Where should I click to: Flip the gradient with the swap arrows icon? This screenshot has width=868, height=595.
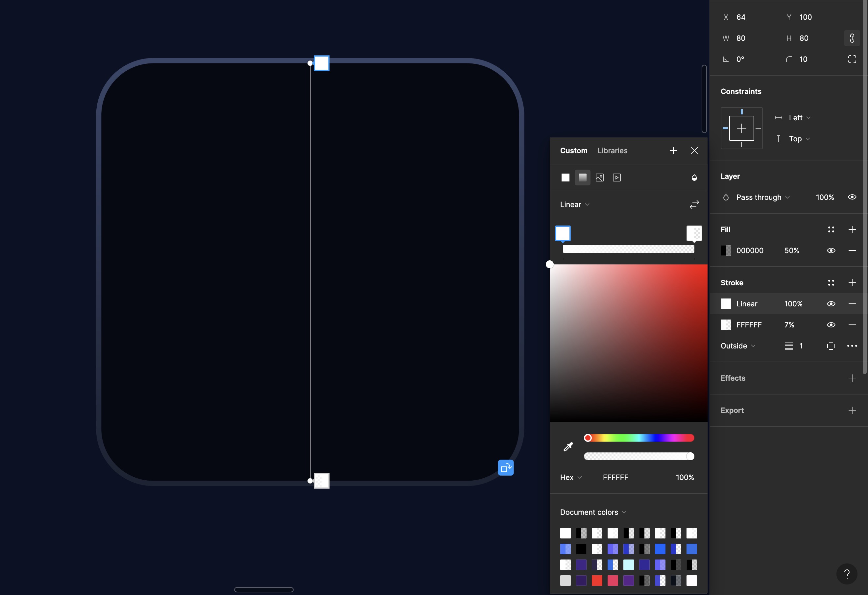pos(694,204)
